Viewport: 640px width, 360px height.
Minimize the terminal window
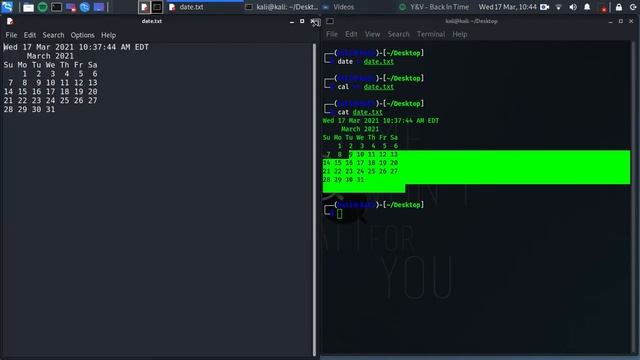611,21
